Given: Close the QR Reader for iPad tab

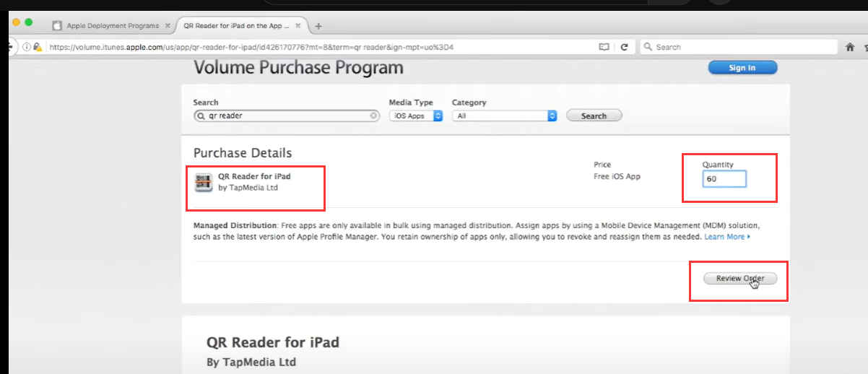Looking at the screenshot, I should [x=299, y=25].
